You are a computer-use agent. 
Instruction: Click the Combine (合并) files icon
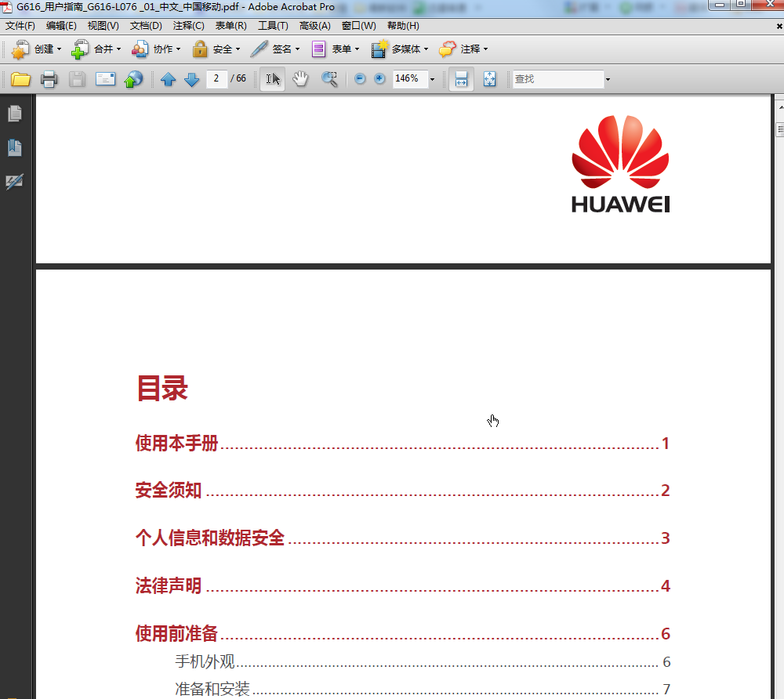(80, 49)
